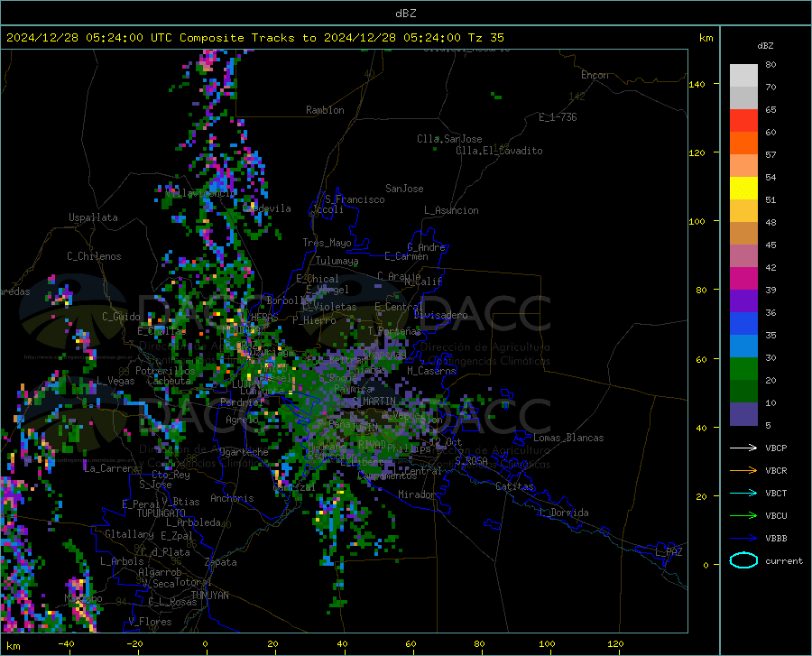Click the 'Ramblon' map label

point(325,110)
